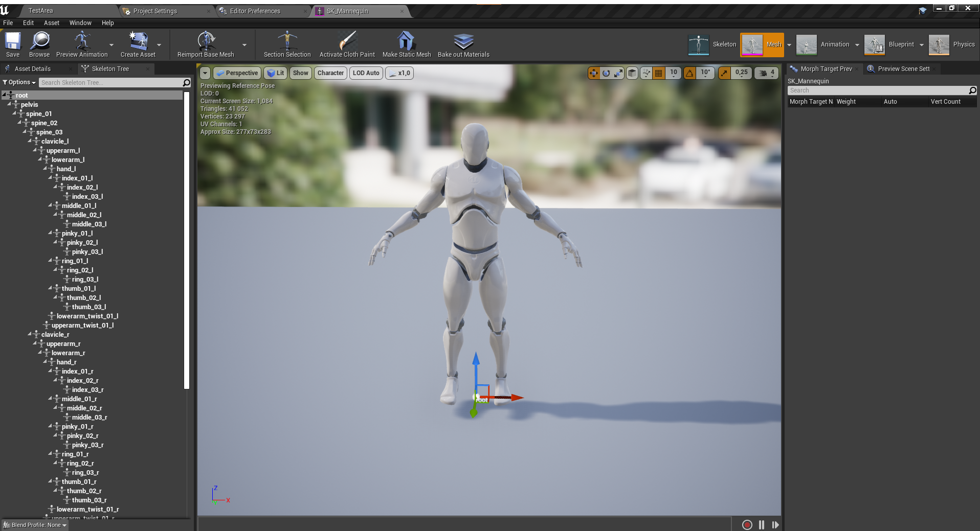The image size is (980, 531).
Task: Select the active Mesh mode button
Action: [x=762, y=44]
